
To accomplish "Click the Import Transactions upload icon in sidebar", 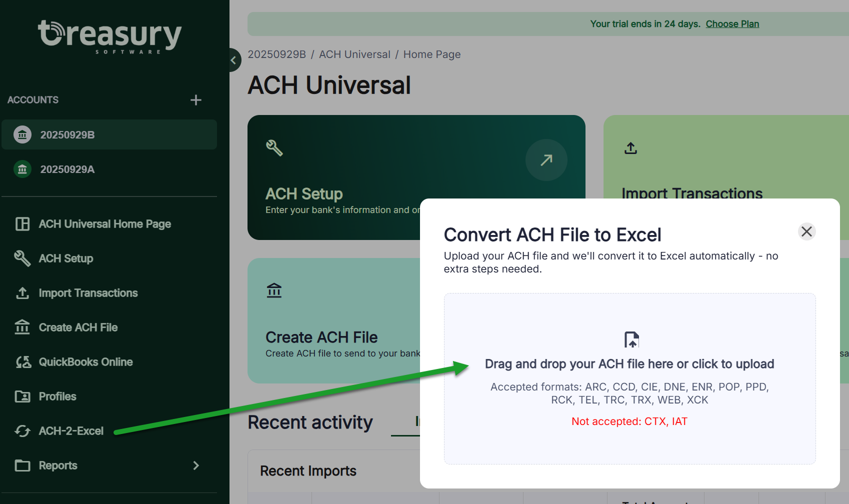I will click(x=22, y=293).
